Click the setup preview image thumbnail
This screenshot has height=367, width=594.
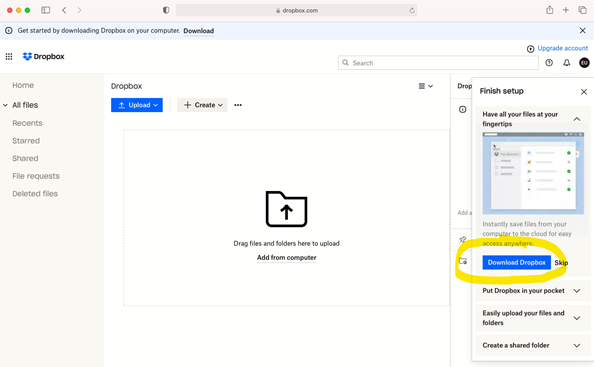click(x=533, y=173)
